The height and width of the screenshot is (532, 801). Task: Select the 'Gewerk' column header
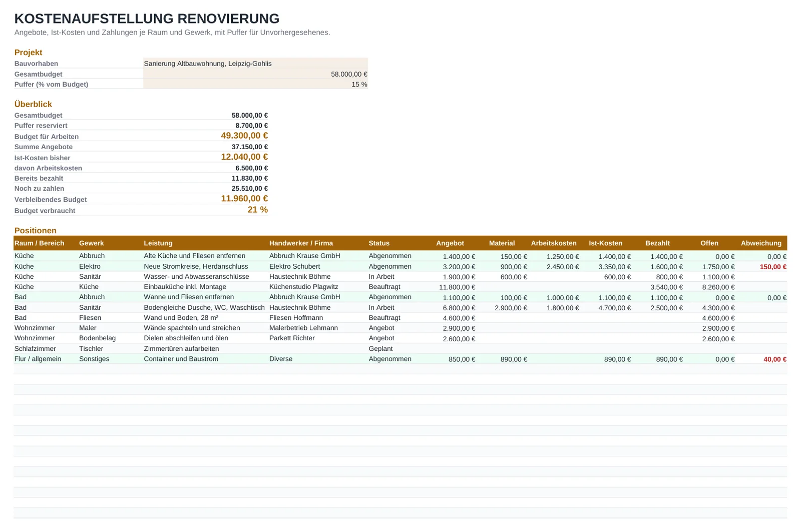point(92,243)
